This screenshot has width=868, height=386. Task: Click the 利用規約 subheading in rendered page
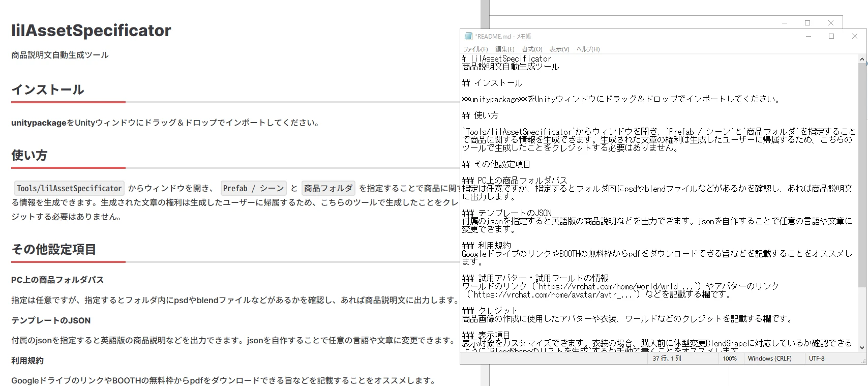[x=27, y=361]
